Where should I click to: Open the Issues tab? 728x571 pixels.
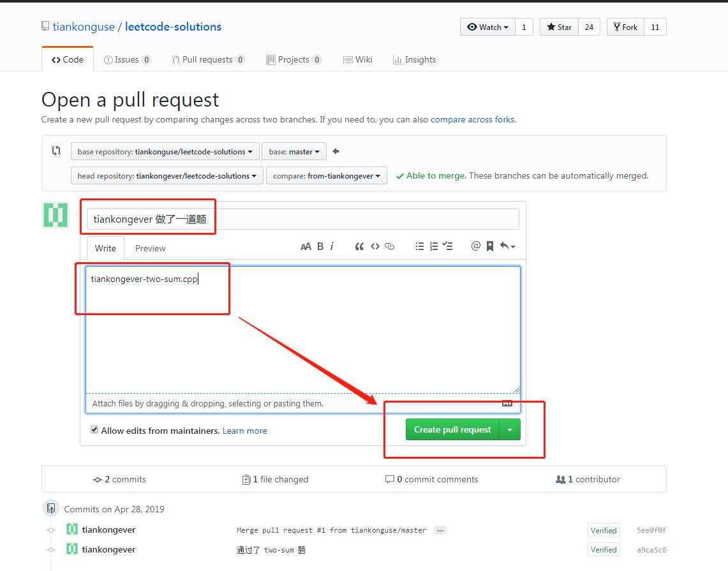coord(127,59)
